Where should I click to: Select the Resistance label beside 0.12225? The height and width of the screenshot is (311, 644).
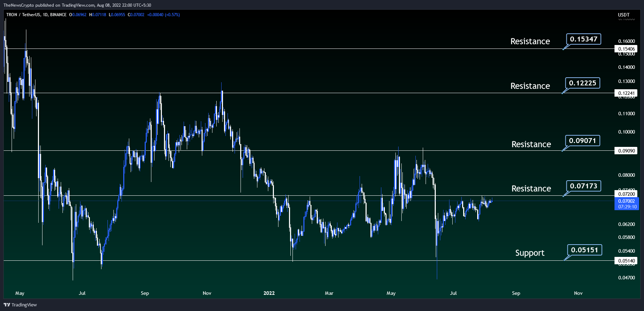[530, 86]
